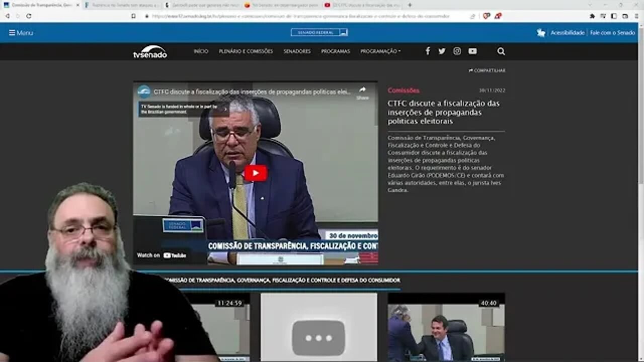The height and width of the screenshot is (362, 644).
Task: Click the Senado Federal logo banner
Action: (x=319, y=32)
